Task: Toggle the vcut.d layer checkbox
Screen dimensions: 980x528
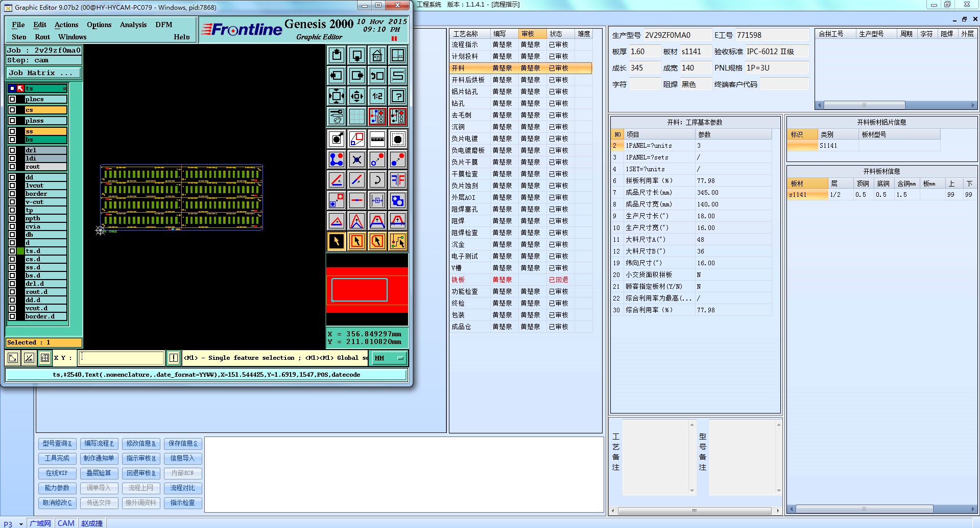Action: pos(13,308)
